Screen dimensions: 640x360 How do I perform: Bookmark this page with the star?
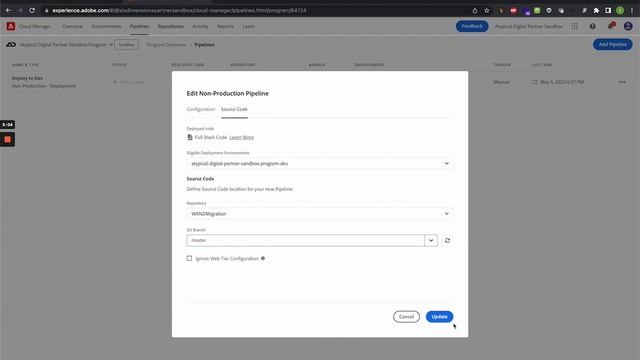point(487,11)
